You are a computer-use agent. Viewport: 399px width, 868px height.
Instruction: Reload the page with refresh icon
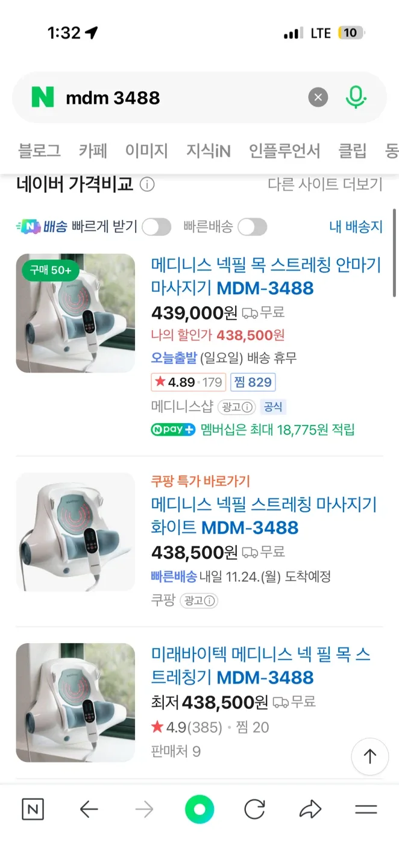tap(254, 810)
